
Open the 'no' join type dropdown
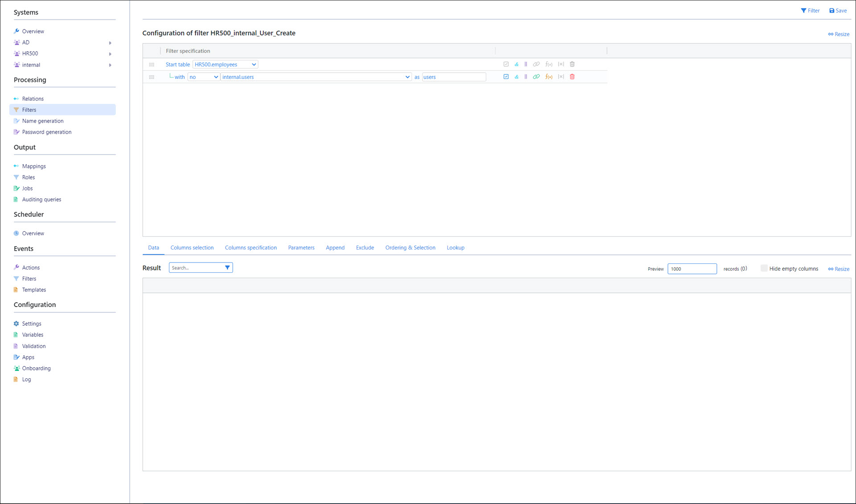point(203,77)
